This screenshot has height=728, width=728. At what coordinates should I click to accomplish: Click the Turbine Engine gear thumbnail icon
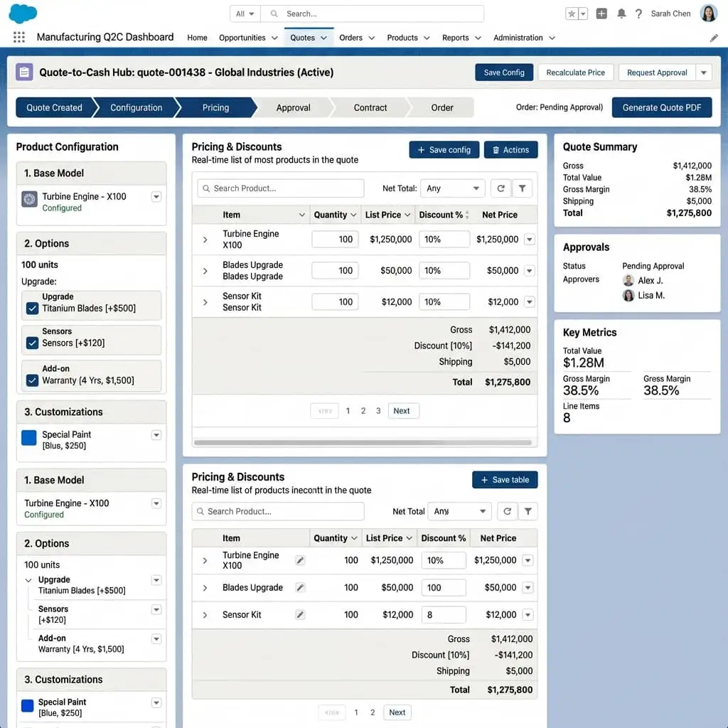pos(29,199)
